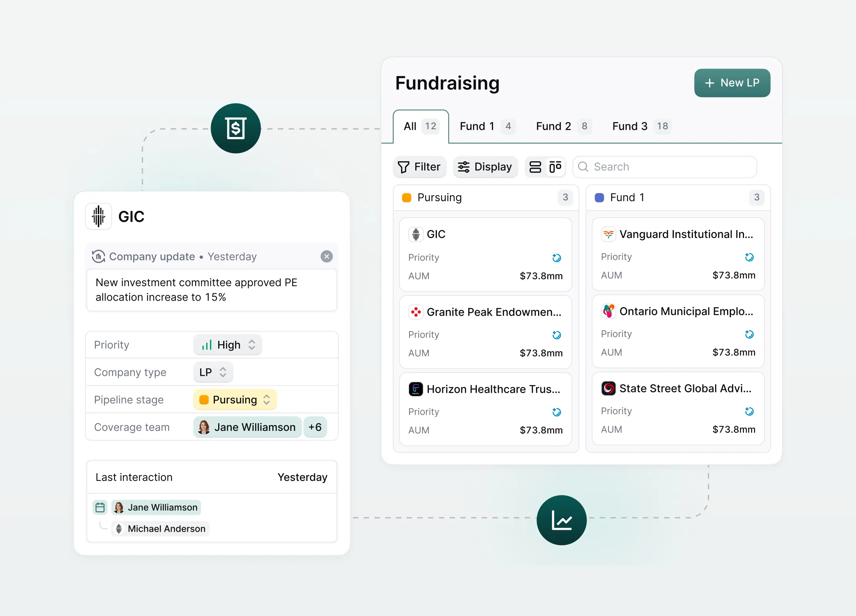Click the Jane Williamson avatar in Last interaction
The height and width of the screenshot is (616, 856).
pyautogui.click(x=119, y=507)
